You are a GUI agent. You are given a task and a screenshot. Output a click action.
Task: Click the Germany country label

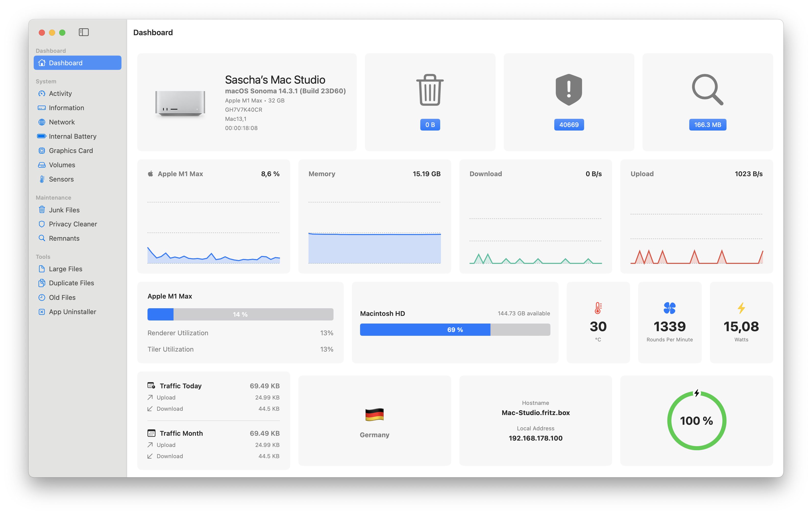[374, 435]
